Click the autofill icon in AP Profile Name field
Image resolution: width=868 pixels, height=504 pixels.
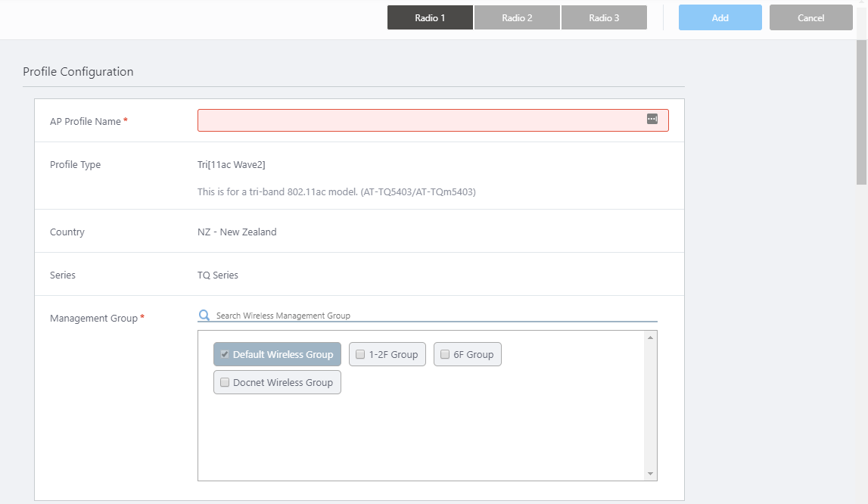coord(652,120)
